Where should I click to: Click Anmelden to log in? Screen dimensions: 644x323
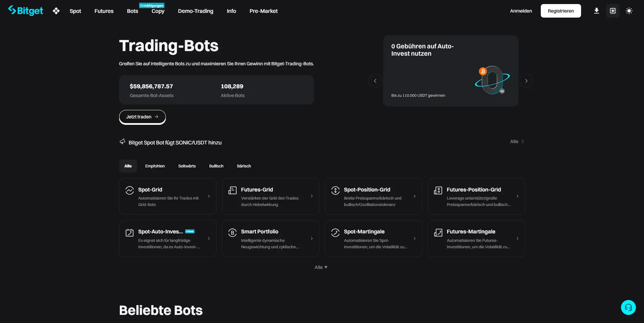[521, 11]
